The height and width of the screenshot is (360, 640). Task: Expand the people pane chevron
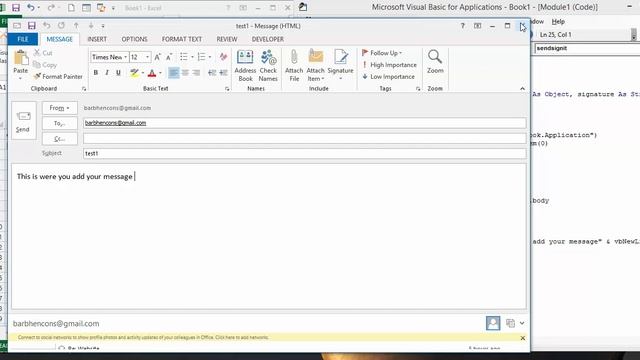coord(522,323)
